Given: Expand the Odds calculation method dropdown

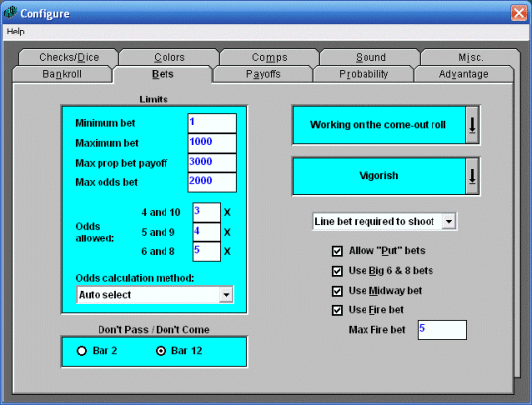Looking at the screenshot, I should pos(226,295).
